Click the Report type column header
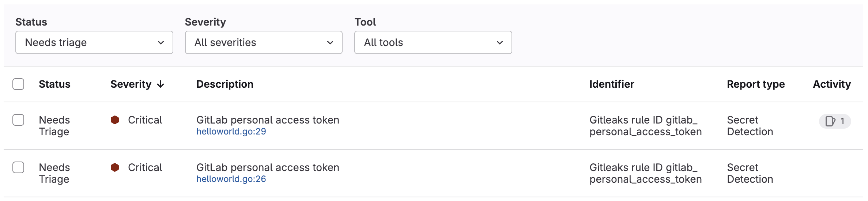The image size is (868, 201). point(755,84)
